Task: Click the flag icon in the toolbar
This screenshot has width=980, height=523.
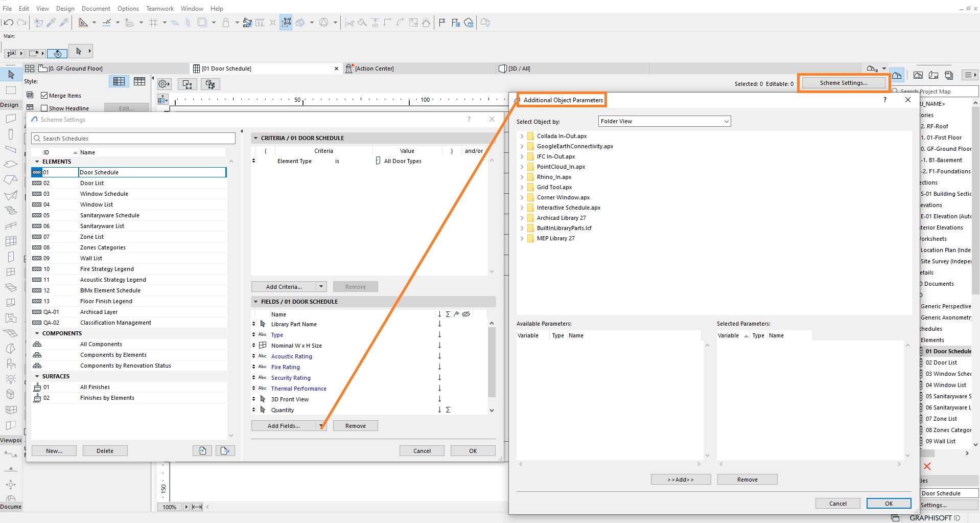Action: 442,22
